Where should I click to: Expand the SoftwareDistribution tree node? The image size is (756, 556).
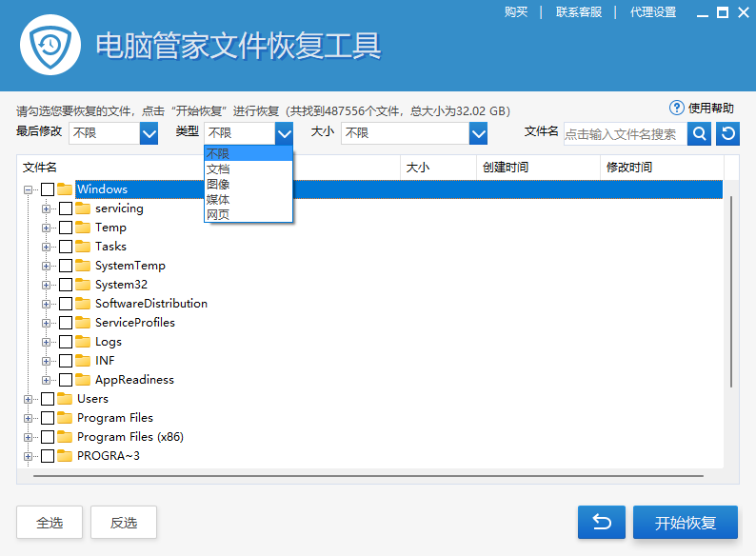click(x=47, y=304)
